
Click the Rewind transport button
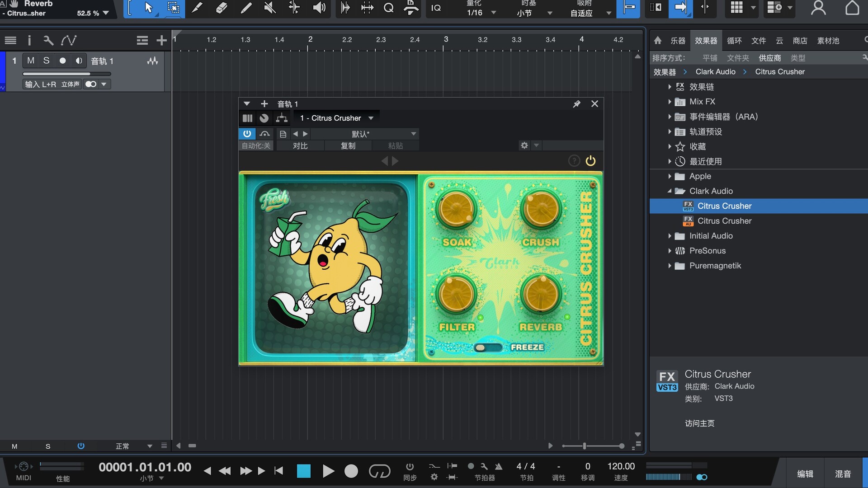pos(225,471)
